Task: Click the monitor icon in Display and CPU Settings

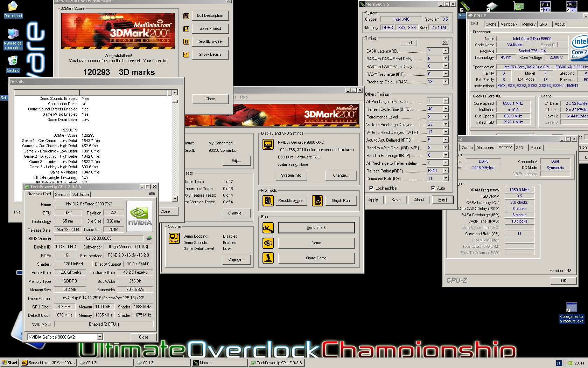Action: pyautogui.click(x=268, y=144)
